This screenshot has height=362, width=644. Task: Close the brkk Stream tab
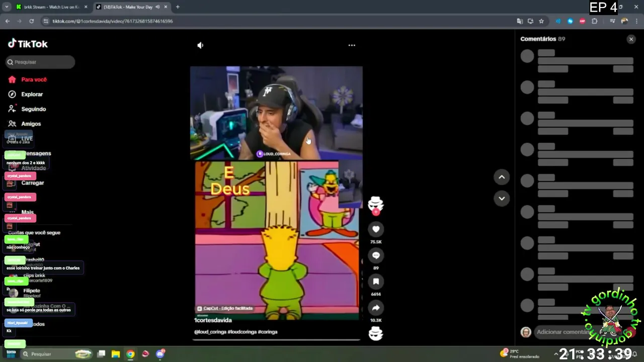pos(86,7)
